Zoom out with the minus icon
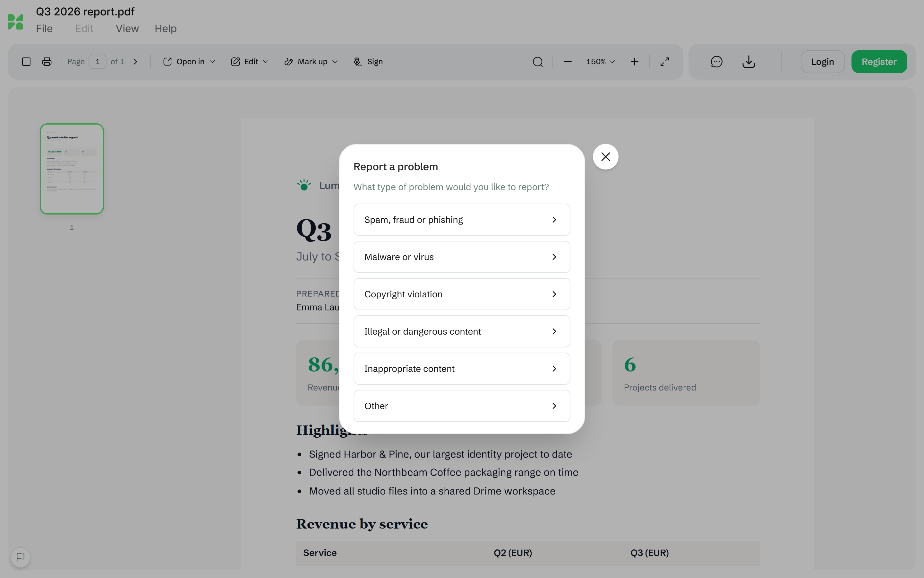The height and width of the screenshot is (578, 924). click(x=568, y=62)
